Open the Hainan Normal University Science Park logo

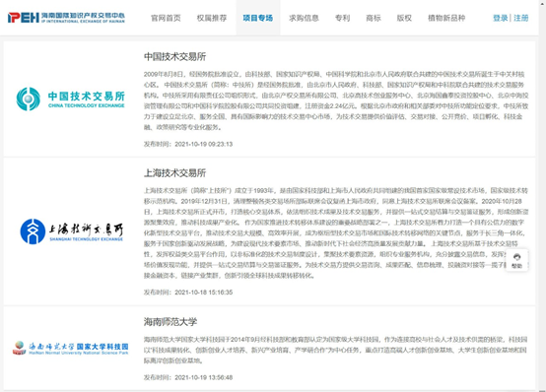[x=70, y=348]
